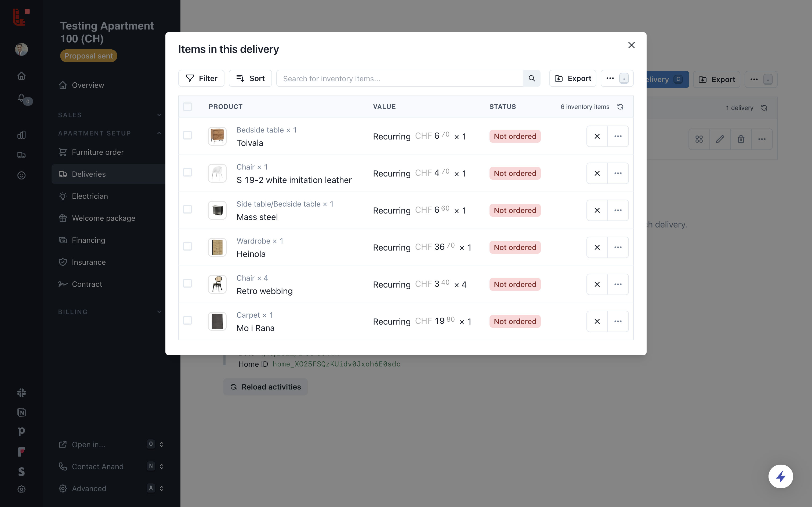
Task: Remove Mo i Rana carpet with X
Action: [x=597, y=321]
